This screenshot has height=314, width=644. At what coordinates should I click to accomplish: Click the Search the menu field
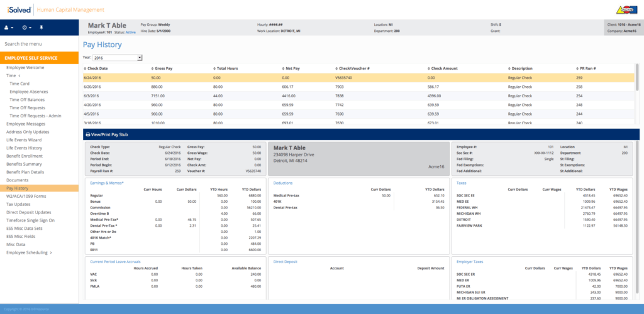click(x=39, y=44)
